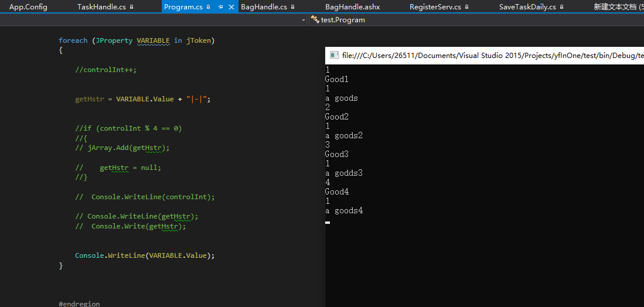Click the //controlInt++; comment line

105,69
